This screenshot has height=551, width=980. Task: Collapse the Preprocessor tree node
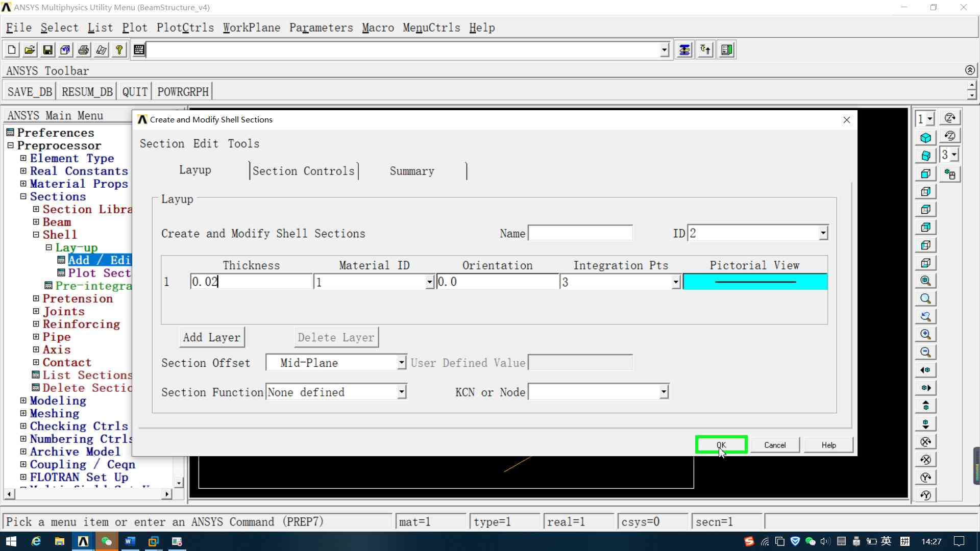click(10, 145)
